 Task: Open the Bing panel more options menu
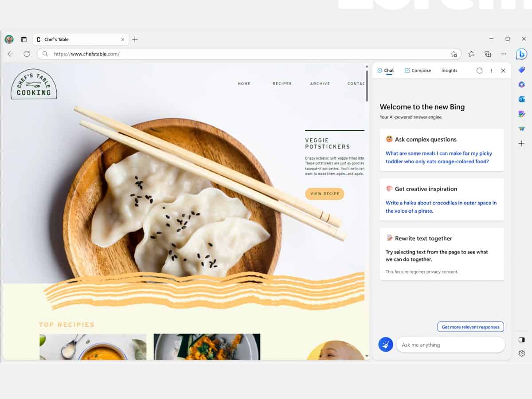[x=491, y=70]
